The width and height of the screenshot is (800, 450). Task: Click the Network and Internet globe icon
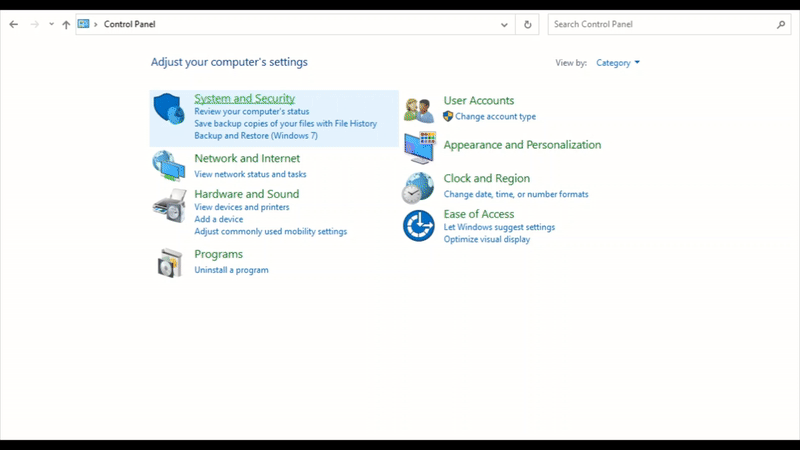(168, 166)
